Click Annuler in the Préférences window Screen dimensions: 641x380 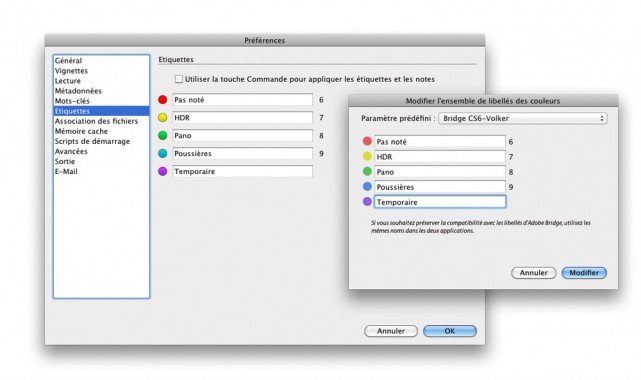tap(391, 331)
